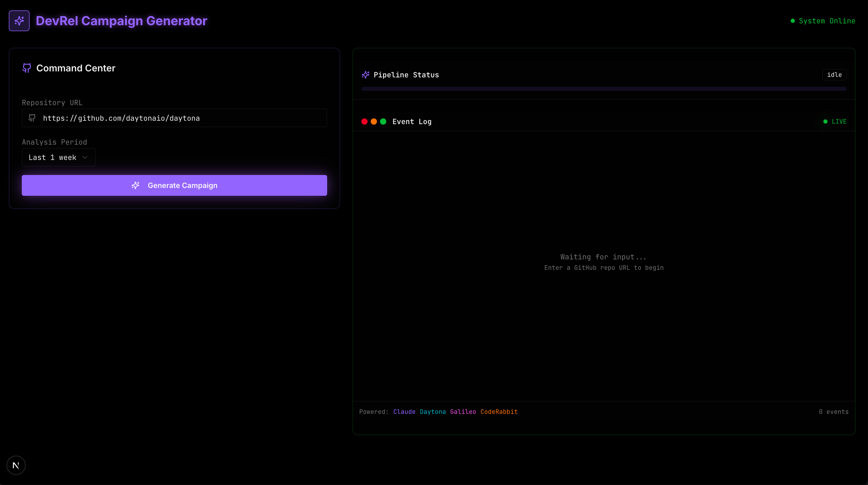Click sparkle icon next to Pipeline Status
This screenshot has height=485, width=868.
click(x=365, y=75)
